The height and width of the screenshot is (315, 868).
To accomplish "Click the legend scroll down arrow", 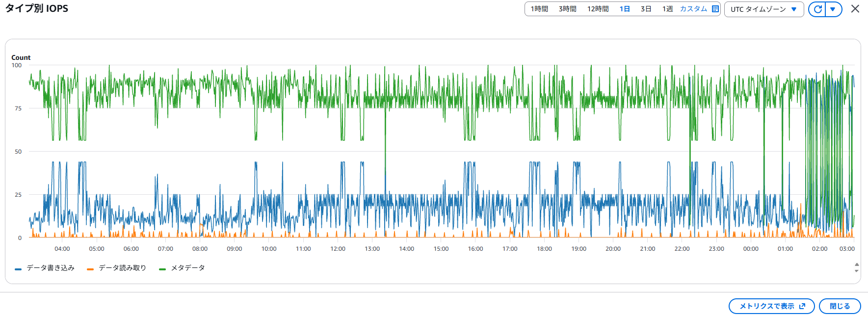I will tap(857, 271).
